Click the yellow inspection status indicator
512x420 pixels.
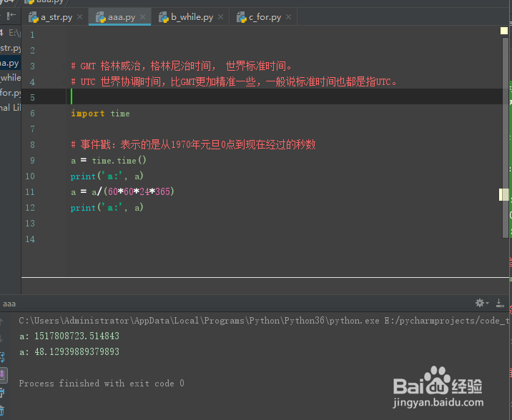pyautogui.click(x=504, y=31)
